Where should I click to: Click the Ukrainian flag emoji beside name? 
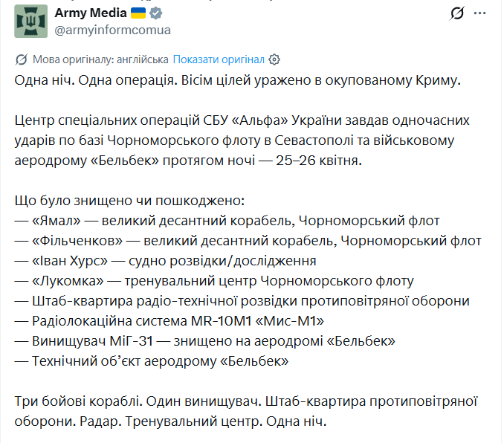tap(138, 13)
